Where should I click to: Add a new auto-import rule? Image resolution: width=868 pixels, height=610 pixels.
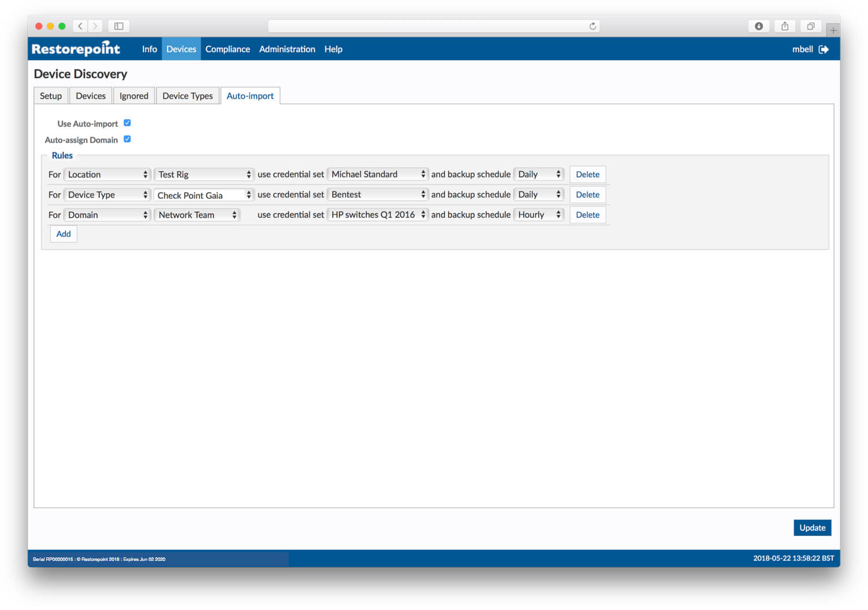63,234
